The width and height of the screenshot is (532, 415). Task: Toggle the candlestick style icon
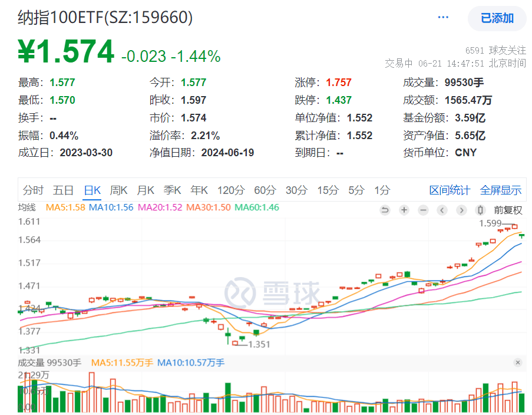[x=480, y=210]
